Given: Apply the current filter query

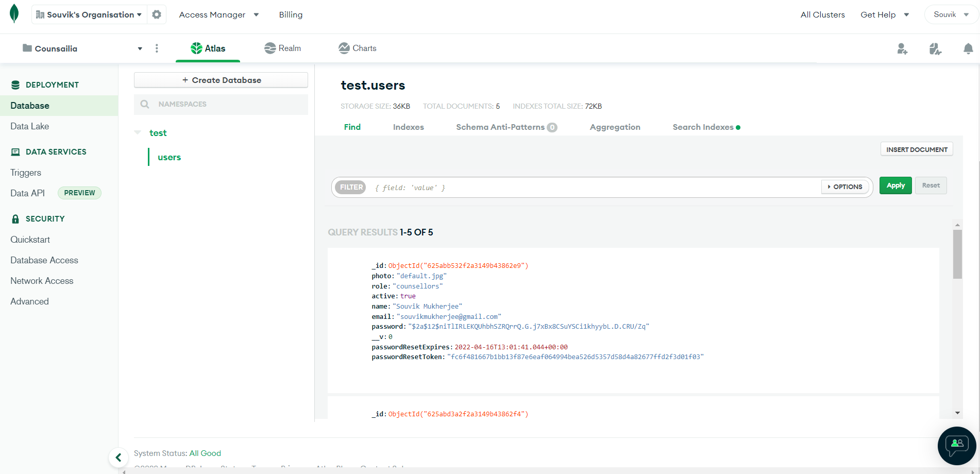Looking at the screenshot, I should [x=895, y=185].
